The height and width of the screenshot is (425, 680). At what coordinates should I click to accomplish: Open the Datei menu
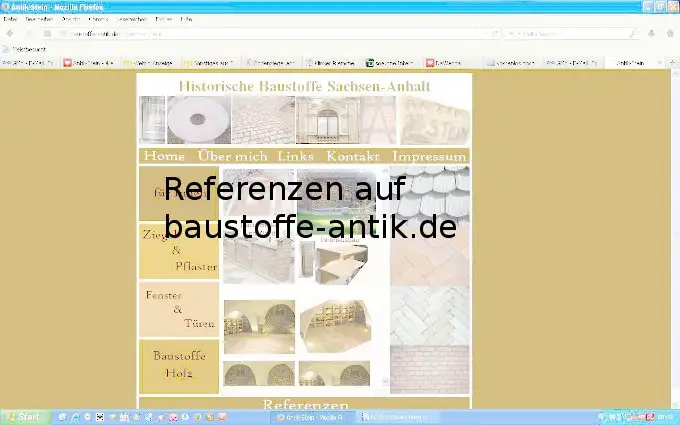tap(10, 19)
